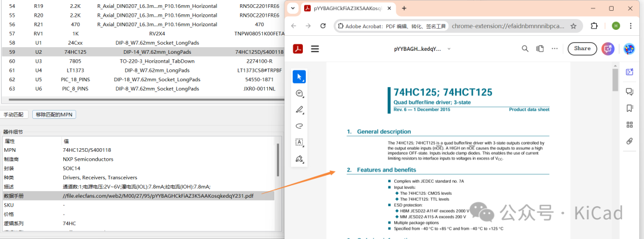Go back in the browser
644x239 pixels.
click(293, 26)
